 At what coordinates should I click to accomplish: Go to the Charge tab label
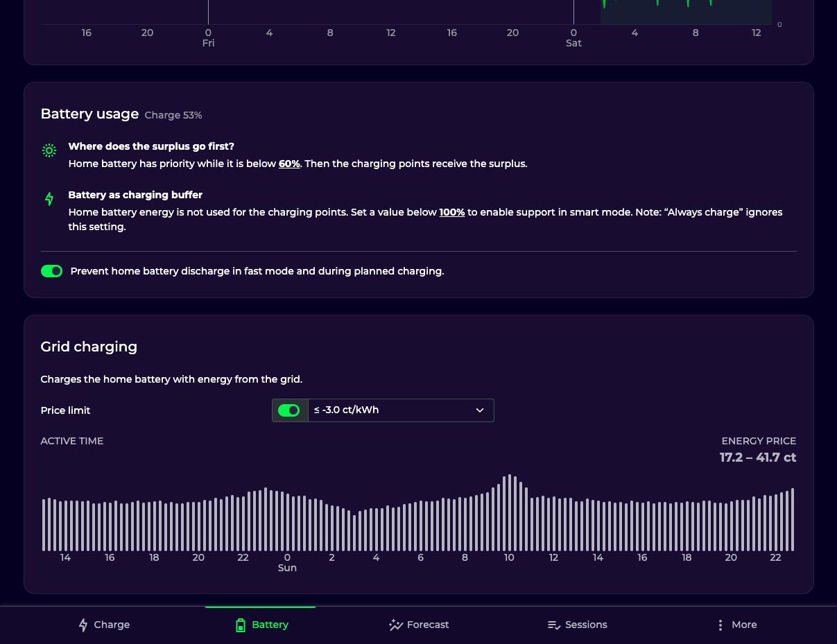click(x=112, y=625)
